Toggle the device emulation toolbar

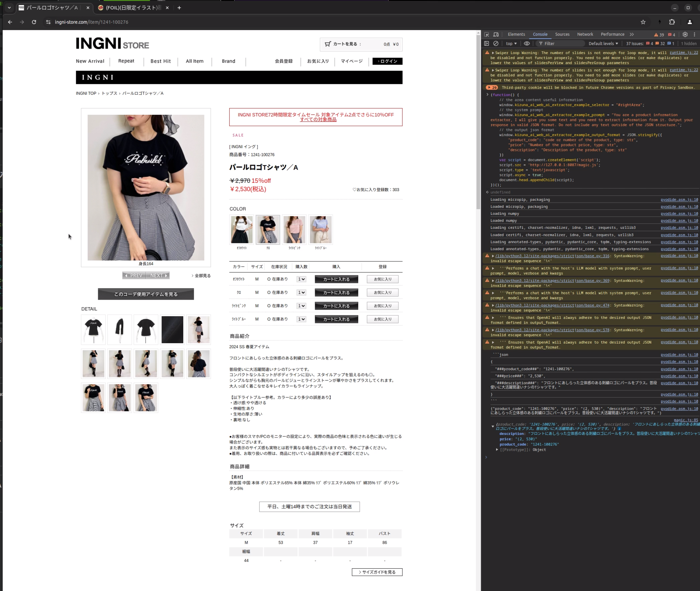pos(496,34)
